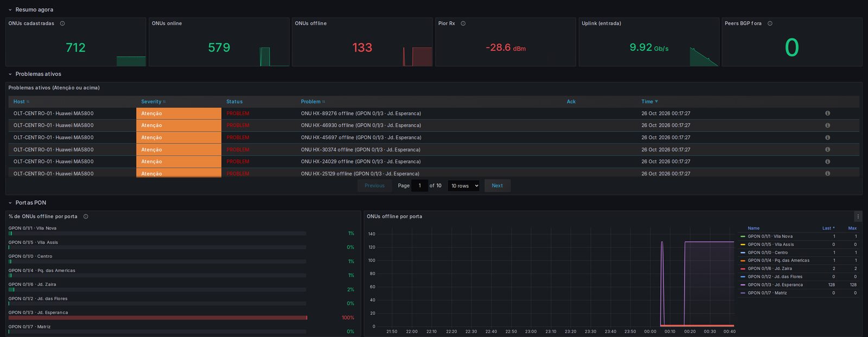The image size is (868, 337).
Task: Toggle GPON 0/1/7 · Matriz legend series
Action: point(767,293)
